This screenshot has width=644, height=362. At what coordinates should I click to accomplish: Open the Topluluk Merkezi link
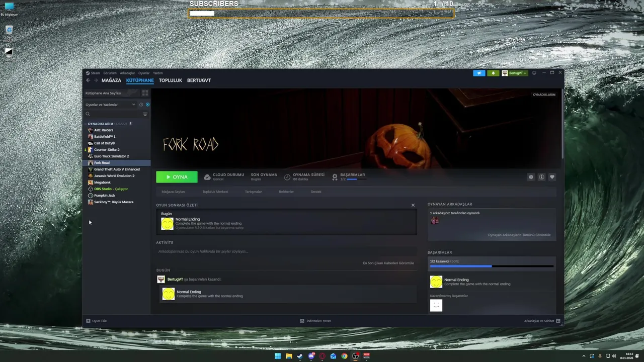coord(215,192)
